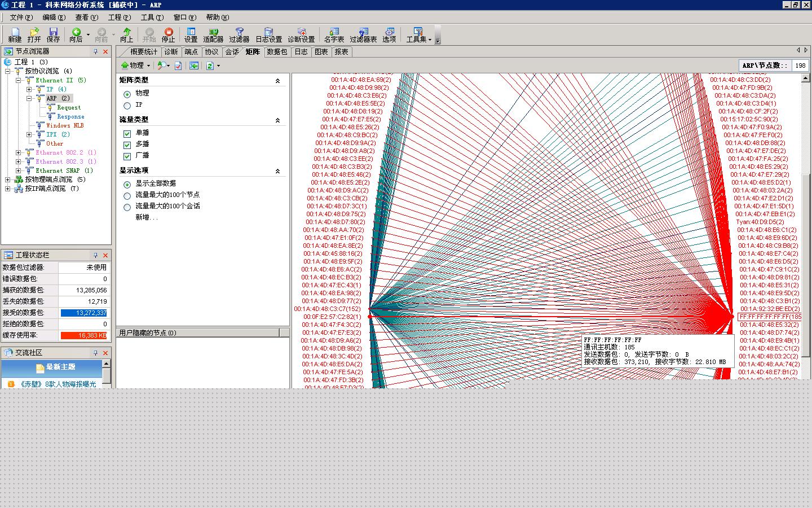Expand the 按物理端点浏览 tree node
Viewport: 812px width, 508px height.
[8, 179]
